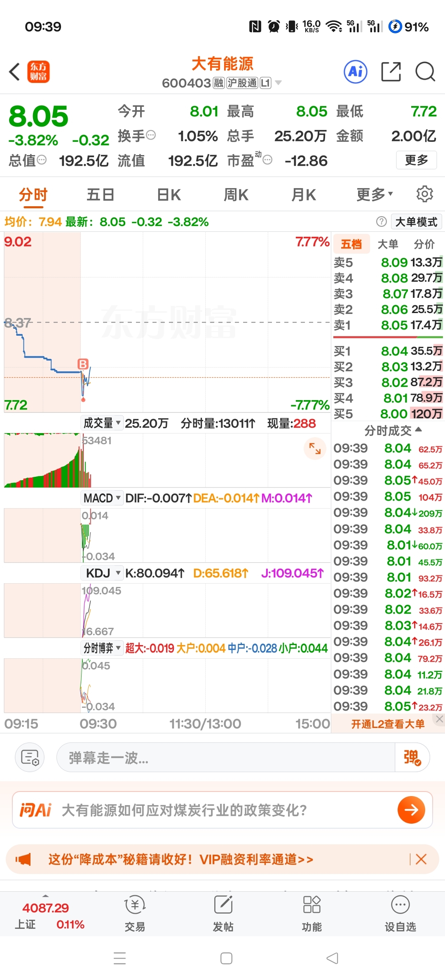445x980 pixels.
Task: Close the 开通L2查看大单 prompt
Action: click(x=439, y=719)
